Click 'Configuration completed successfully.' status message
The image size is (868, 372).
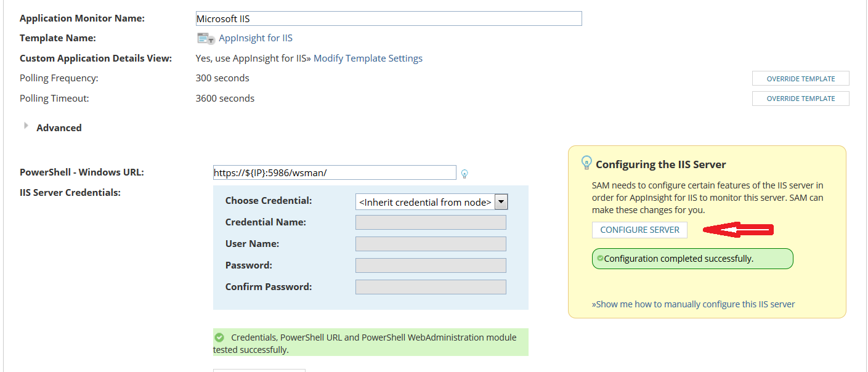(x=692, y=259)
